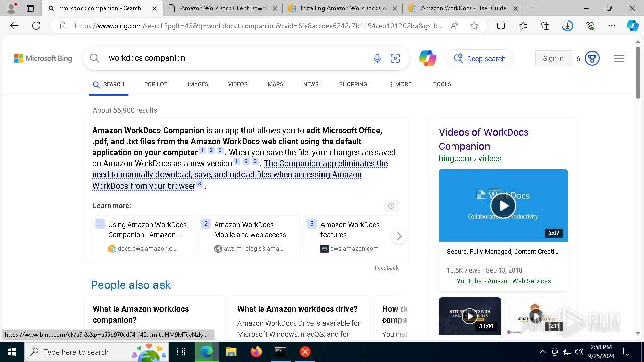Click the browser address bar URL
The width and height of the screenshot is (644, 362).
coord(259,26)
